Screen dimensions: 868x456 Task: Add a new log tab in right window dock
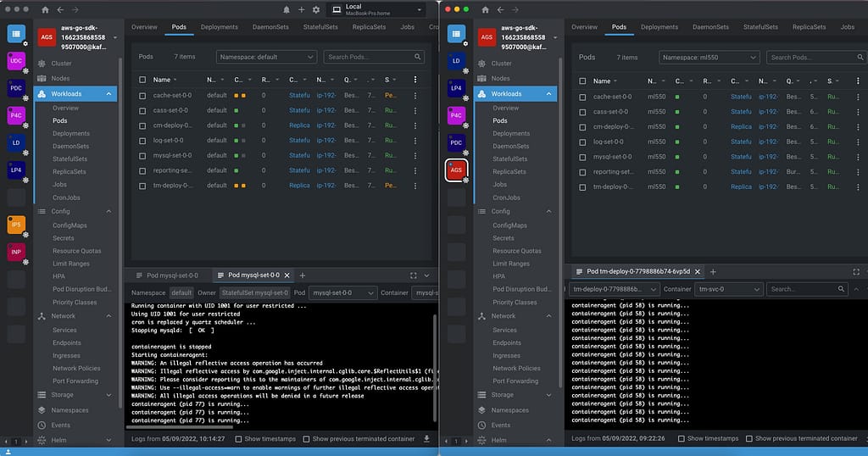tap(713, 271)
